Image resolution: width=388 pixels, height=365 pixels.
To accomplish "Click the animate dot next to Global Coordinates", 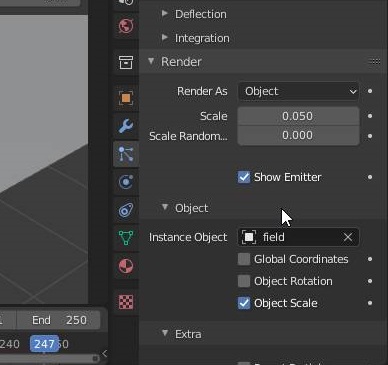I will click(370, 259).
